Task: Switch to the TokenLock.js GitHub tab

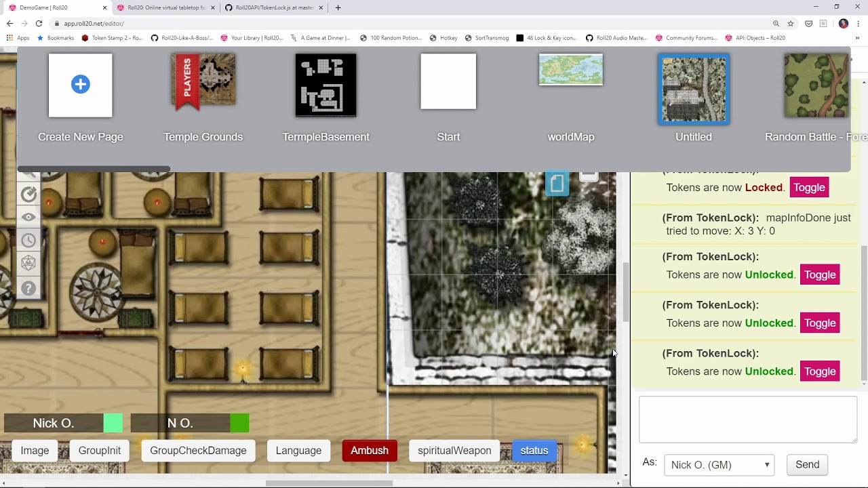Action: [275, 7]
